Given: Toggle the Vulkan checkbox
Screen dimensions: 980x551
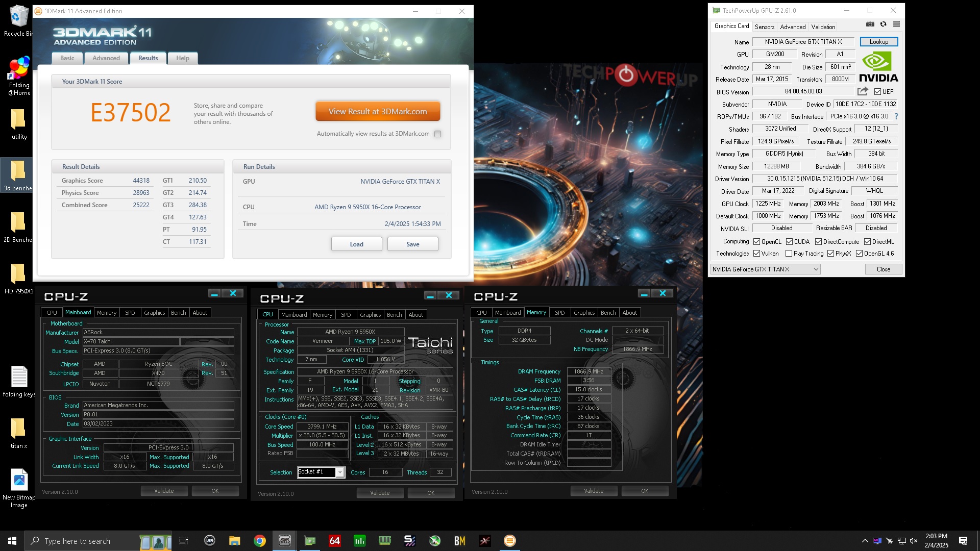Looking at the screenshot, I should click(x=757, y=254).
